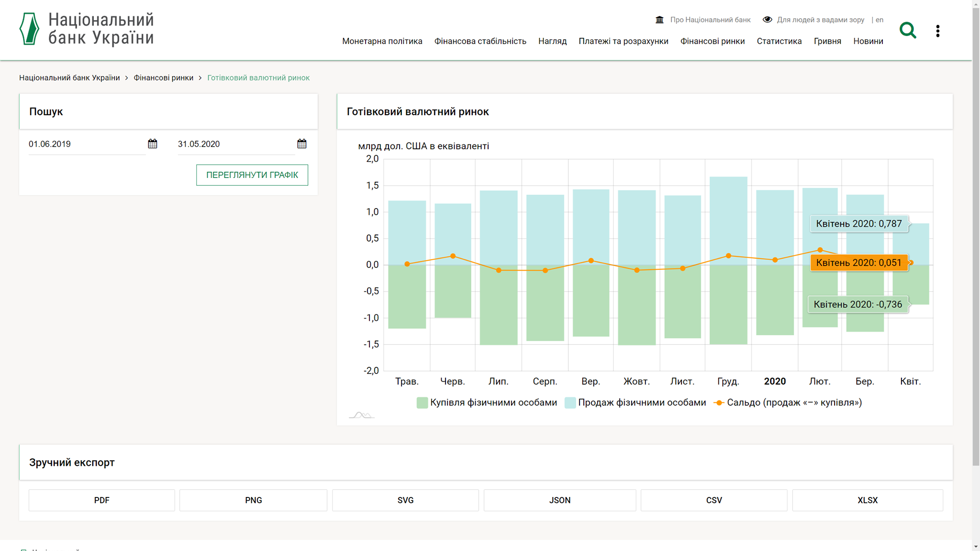Export chart as PDF

click(x=101, y=500)
